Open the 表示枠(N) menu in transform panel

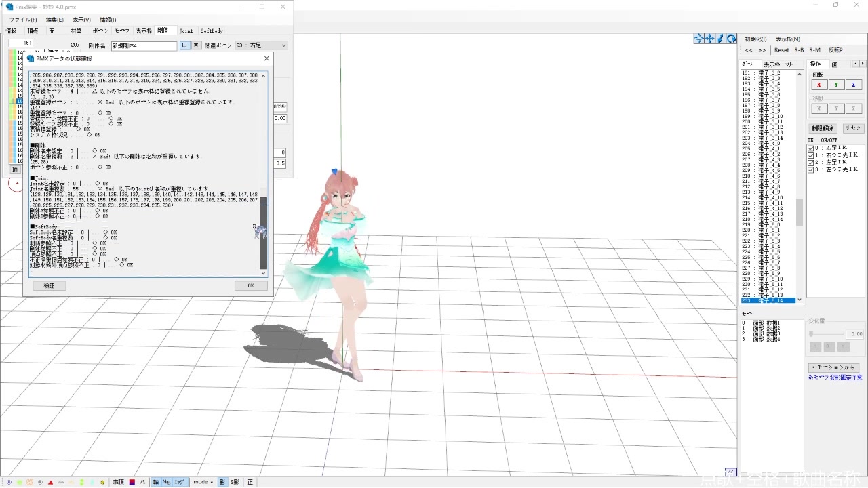pyautogui.click(x=787, y=39)
